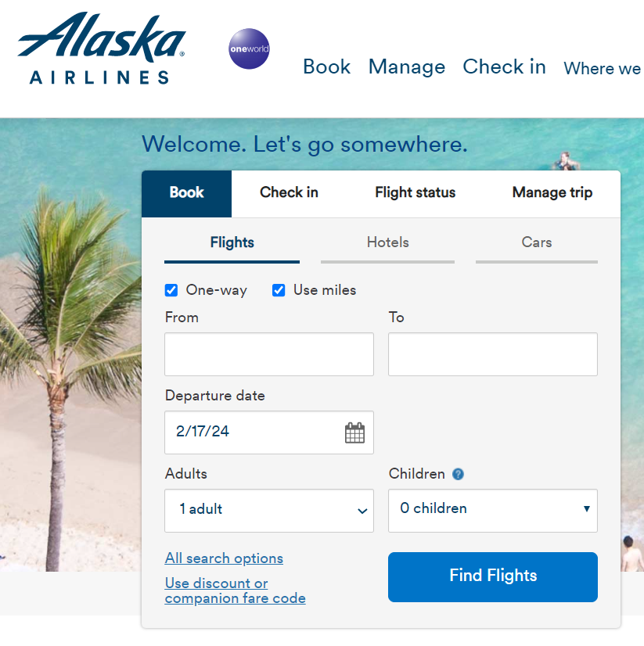
Task: Click the Children help question mark icon
Action: pos(458,474)
